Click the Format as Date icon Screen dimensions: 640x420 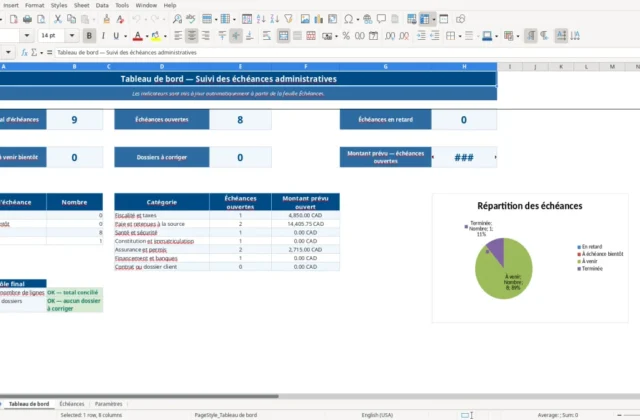tap(373, 36)
